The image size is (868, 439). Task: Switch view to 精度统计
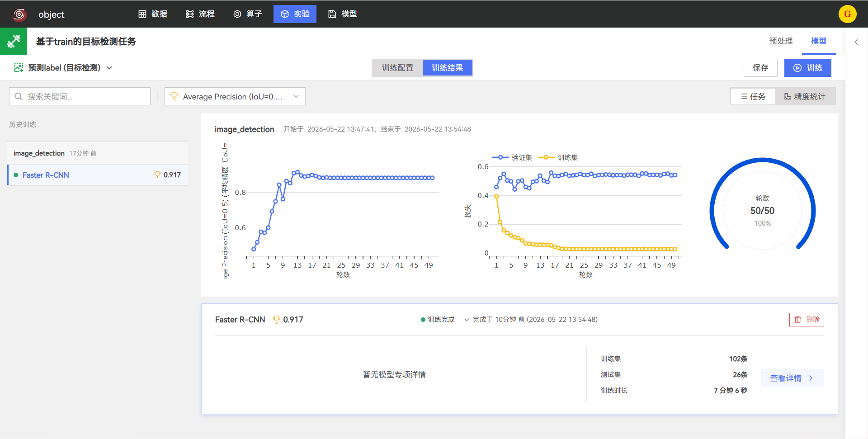805,96
